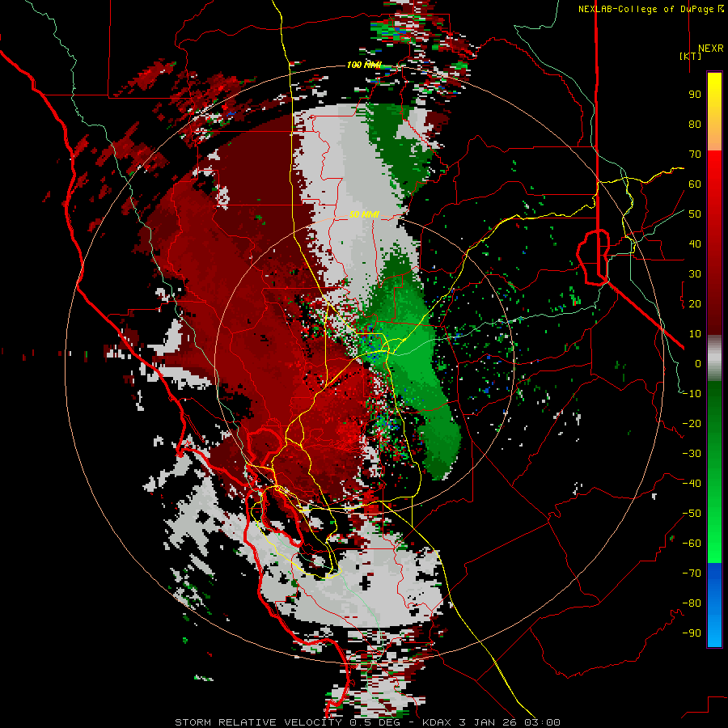Click the -40 value on velocity scale
The width and height of the screenshot is (728, 728).
[692, 484]
